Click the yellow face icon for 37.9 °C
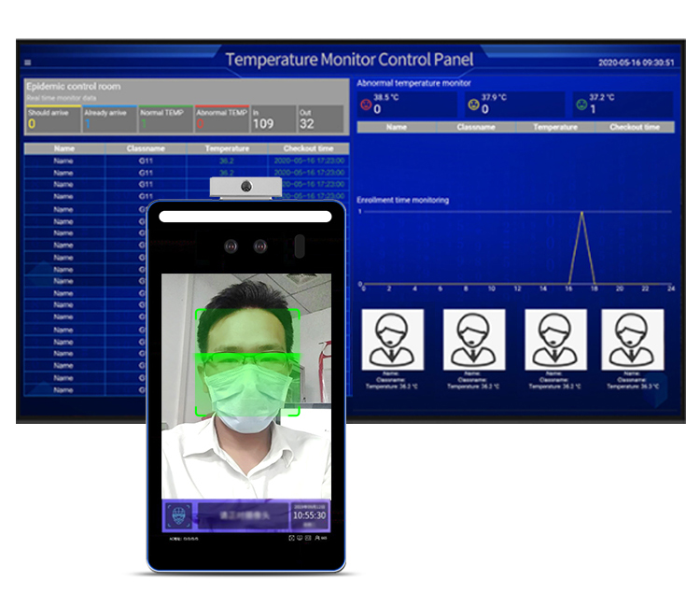Viewport: 700px width, 605px height. pyautogui.click(x=473, y=105)
